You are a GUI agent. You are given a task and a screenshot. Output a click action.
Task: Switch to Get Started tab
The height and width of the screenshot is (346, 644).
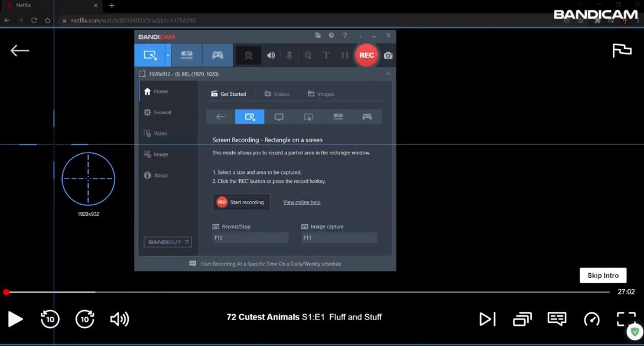[229, 93]
